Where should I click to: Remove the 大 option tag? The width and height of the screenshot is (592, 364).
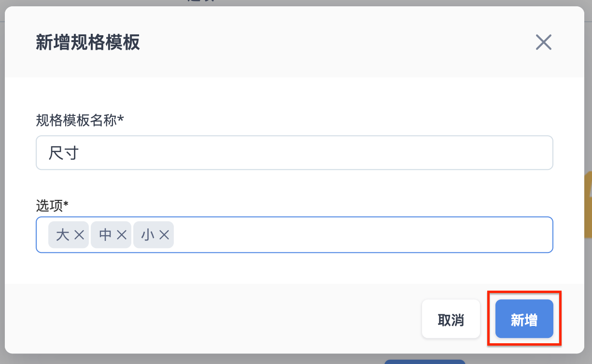click(80, 235)
